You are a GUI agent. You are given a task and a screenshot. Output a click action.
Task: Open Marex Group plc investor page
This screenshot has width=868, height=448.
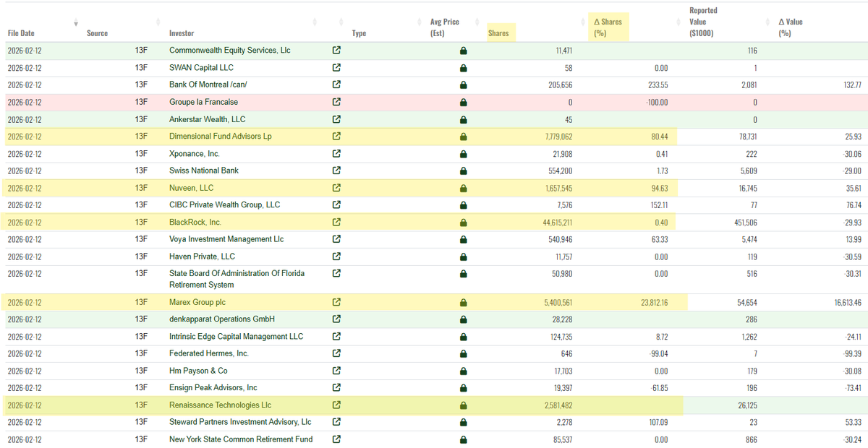[x=197, y=302]
